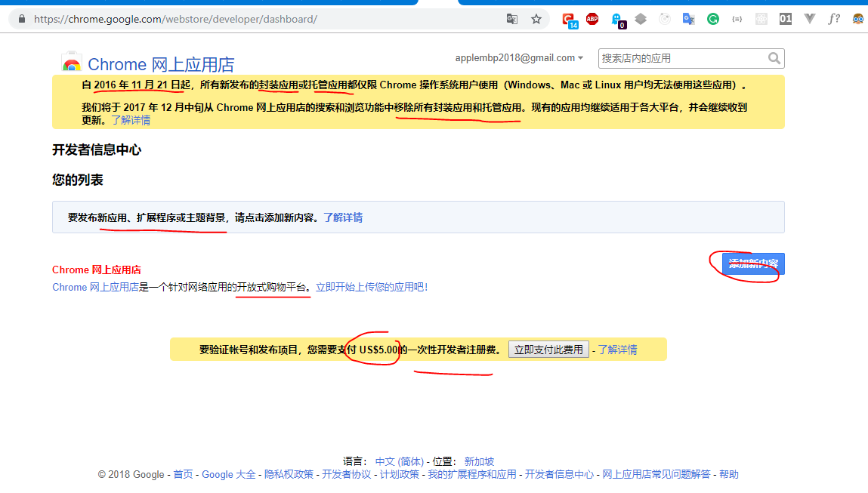Open the 帮助 footer link
This screenshot has height=493, width=868.
[728, 474]
